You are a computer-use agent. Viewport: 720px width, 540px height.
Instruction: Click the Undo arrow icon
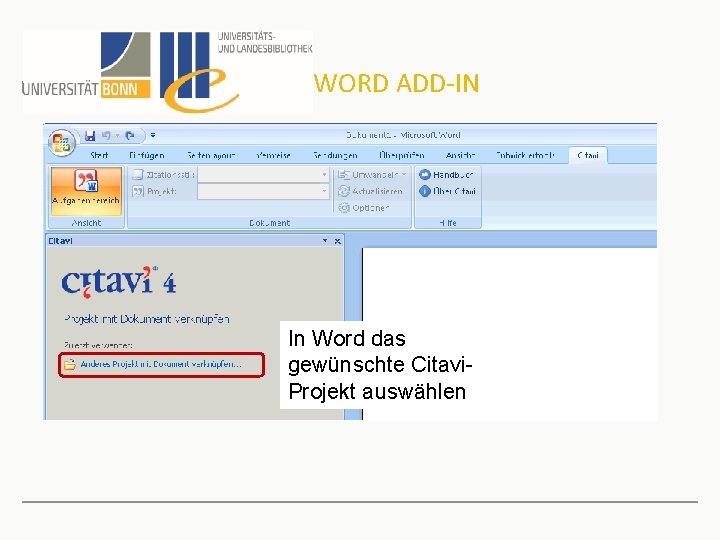pyautogui.click(x=106, y=135)
